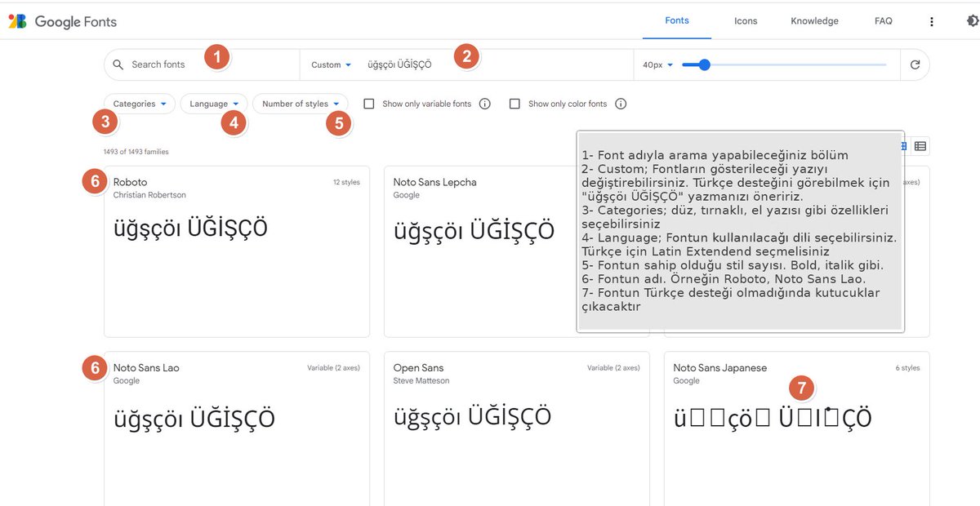Viewport: 980px width, 506px height.
Task: Open the Open Sans font name
Action: [x=418, y=368]
